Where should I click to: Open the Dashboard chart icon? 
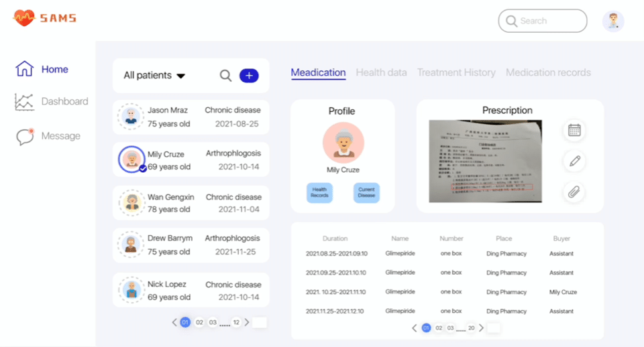click(24, 102)
